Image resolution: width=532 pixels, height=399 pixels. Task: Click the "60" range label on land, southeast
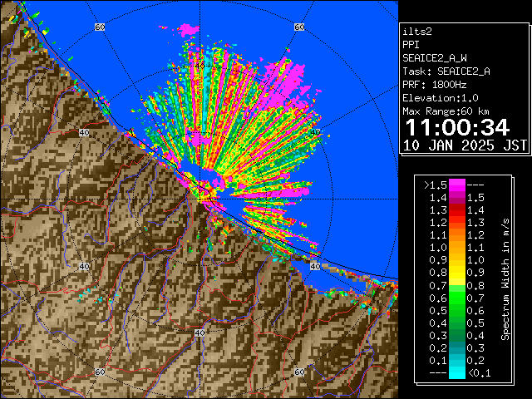point(299,372)
